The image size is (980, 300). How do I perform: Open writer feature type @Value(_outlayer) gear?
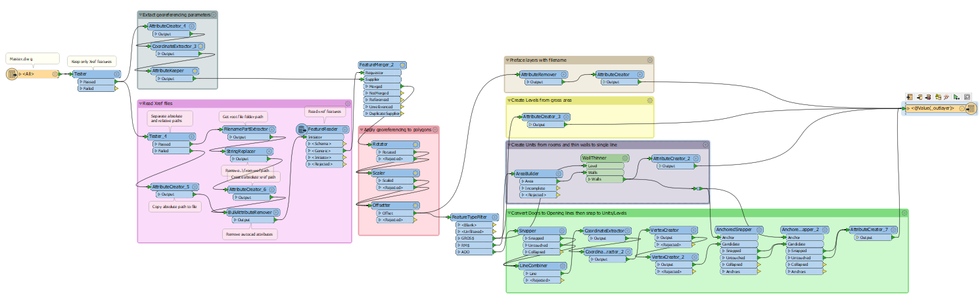961,108
